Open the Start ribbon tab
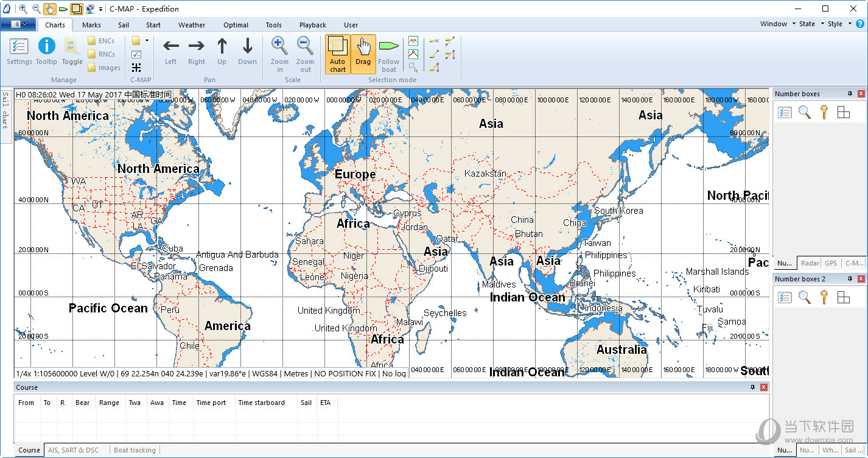Screen dimensions: 868x458 pyautogui.click(x=153, y=25)
